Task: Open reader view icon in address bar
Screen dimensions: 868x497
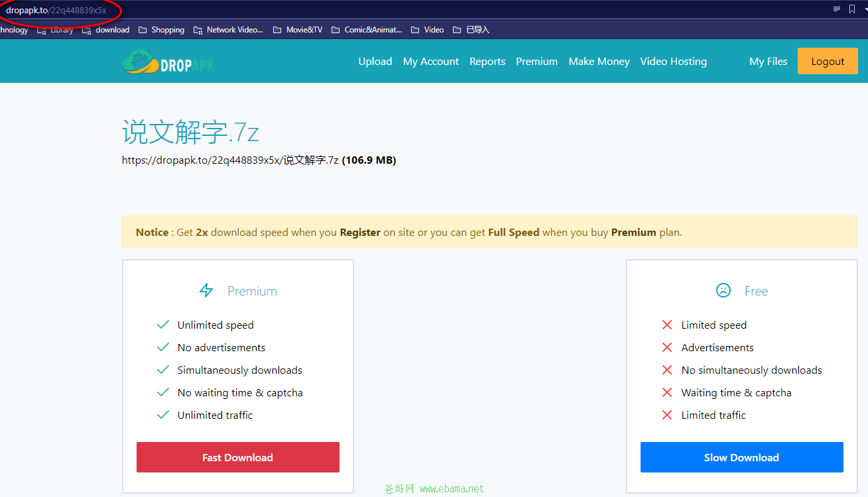Action: point(837,9)
